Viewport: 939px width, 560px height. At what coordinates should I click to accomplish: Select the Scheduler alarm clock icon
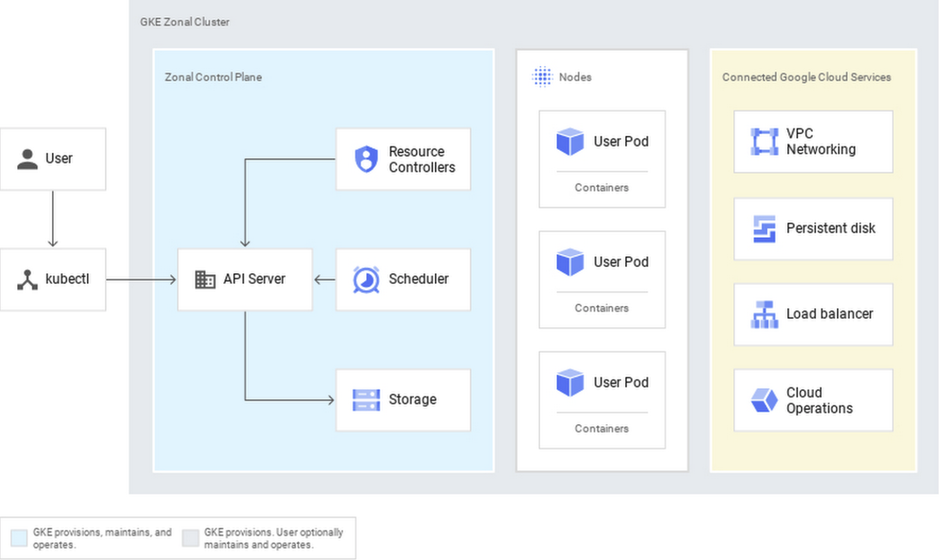click(366, 279)
